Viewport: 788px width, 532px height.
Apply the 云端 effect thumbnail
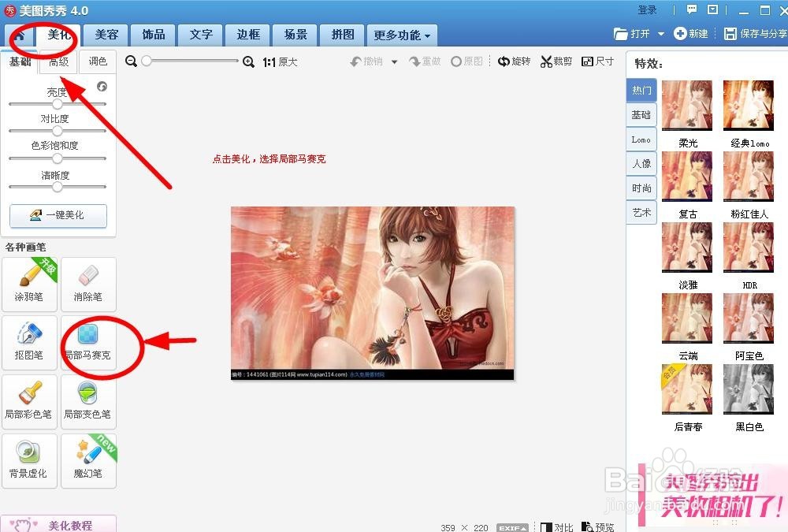tap(687, 318)
